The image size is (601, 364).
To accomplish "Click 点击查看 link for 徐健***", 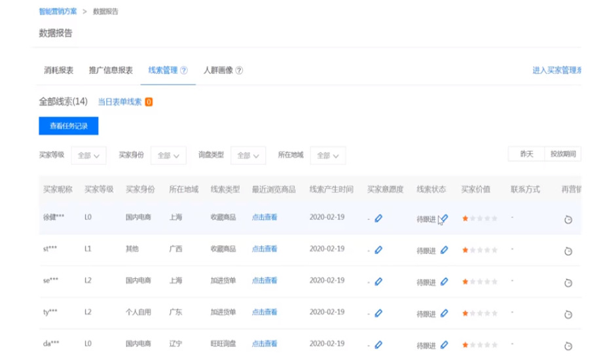I will point(264,217).
